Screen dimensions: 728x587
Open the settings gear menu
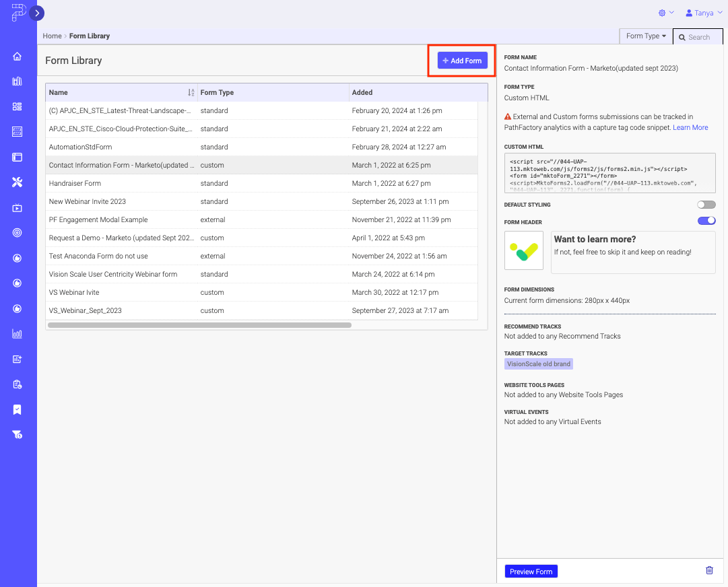[x=666, y=13]
